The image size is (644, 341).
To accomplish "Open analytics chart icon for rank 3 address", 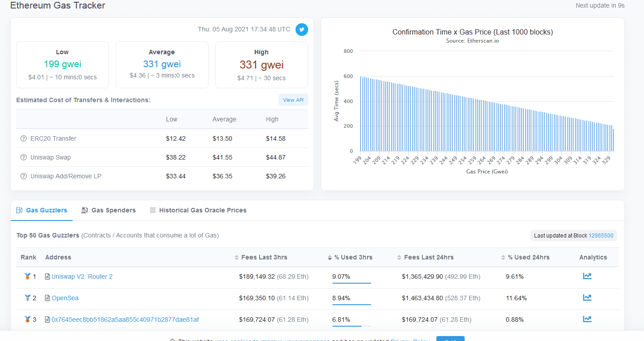I will point(587,319).
